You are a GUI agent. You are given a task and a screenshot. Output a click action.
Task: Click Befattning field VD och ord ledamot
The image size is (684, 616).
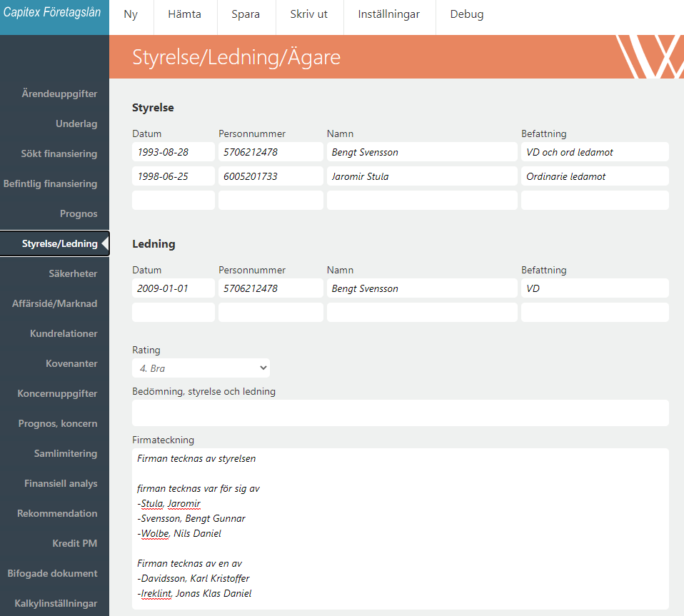(x=595, y=152)
